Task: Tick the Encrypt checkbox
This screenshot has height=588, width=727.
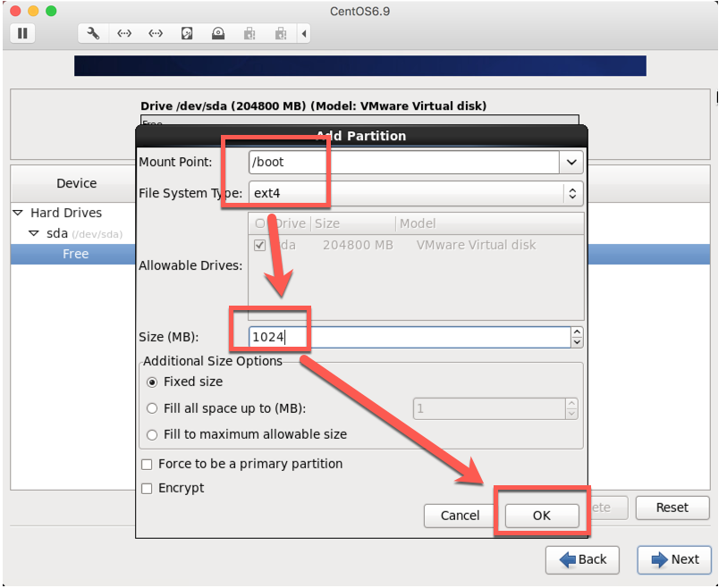Action: tap(147, 488)
